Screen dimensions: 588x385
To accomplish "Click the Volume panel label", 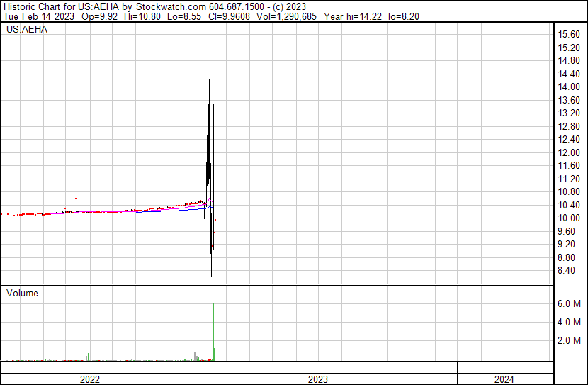I will click(x=23, y=293).
